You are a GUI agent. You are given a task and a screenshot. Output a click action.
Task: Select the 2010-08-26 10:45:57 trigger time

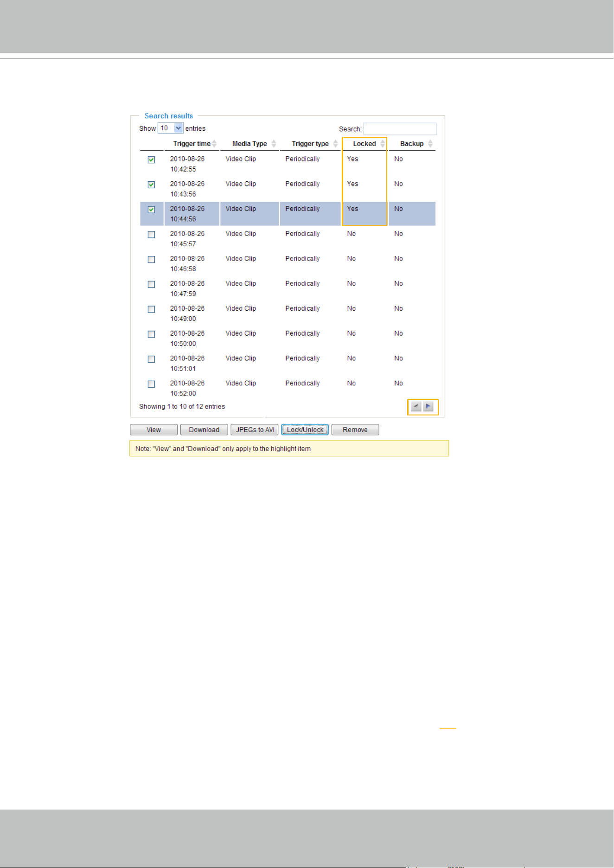point(187,239)
